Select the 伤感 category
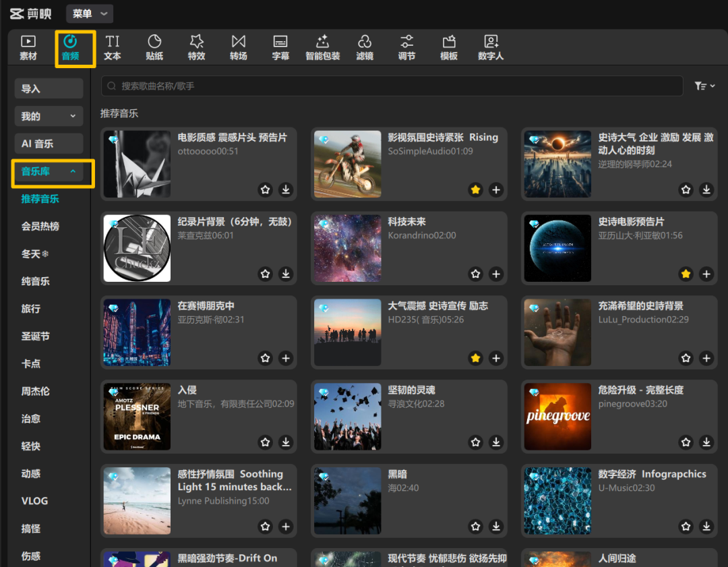 (x=30, y=556)
